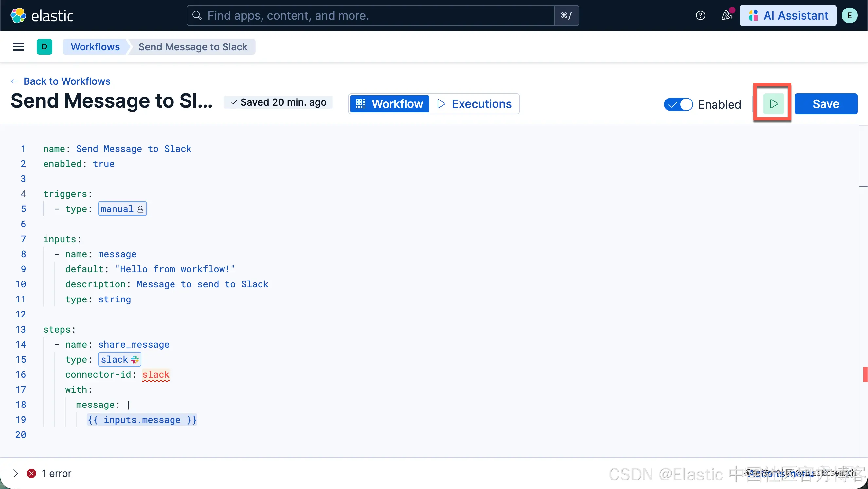The height and width of the screenshot is (489, 868).
Task: Click the Save button
Action: click(825, 104)
